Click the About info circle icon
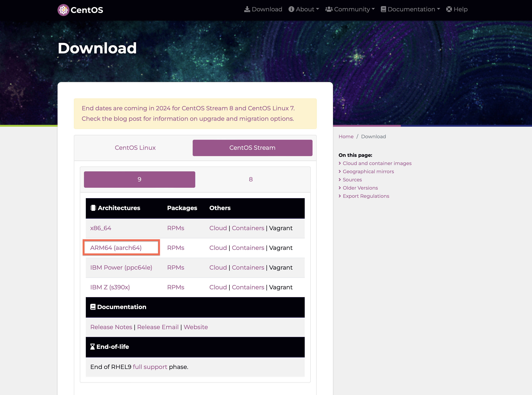 pyautogui.click(x=291, y=9)
